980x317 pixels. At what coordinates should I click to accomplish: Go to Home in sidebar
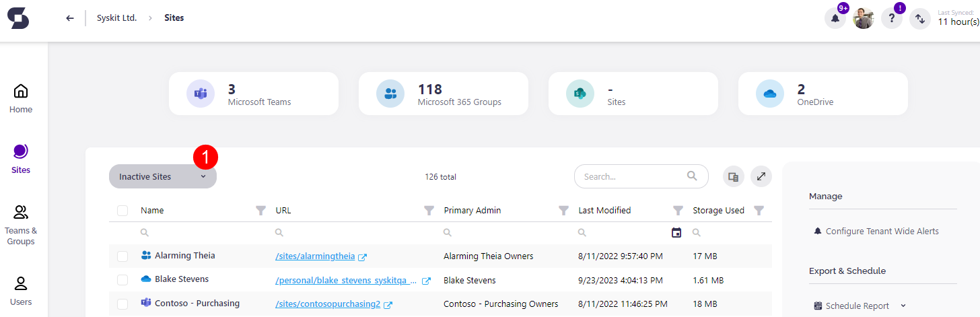click(x=21, y=98)
